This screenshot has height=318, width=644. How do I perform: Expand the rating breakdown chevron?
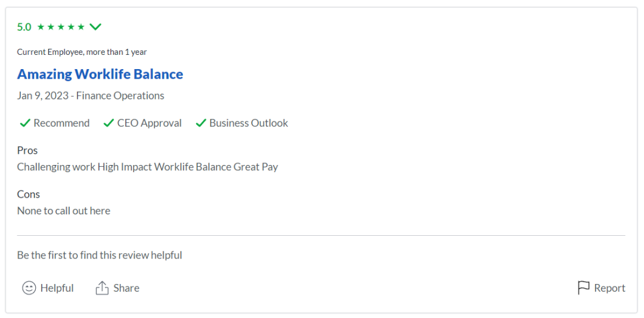95,27
